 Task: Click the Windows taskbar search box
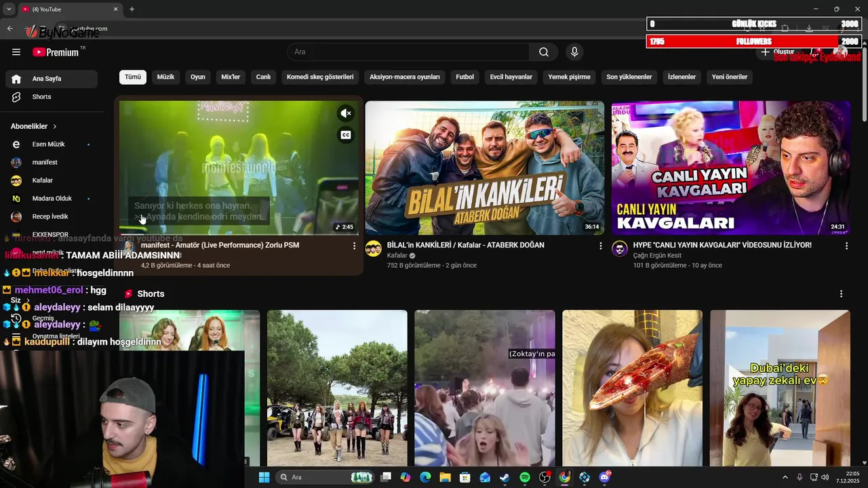(x=326, y=477)
